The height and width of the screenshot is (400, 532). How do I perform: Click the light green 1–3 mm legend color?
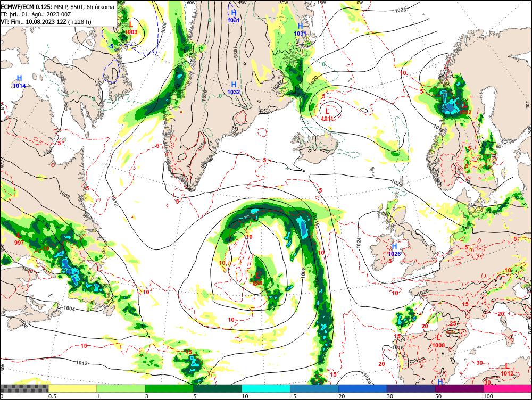tap(121, 388)
